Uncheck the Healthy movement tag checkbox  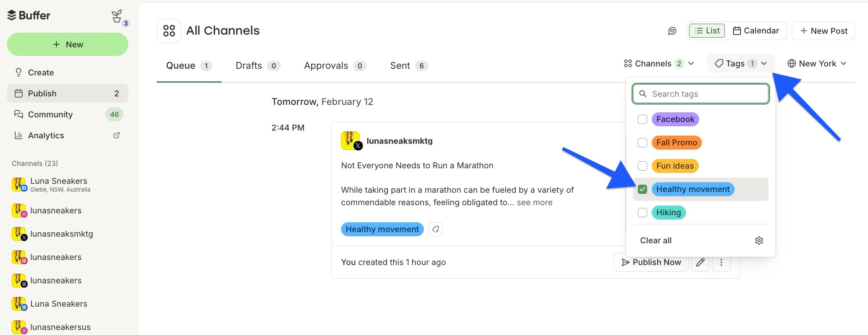(642, 189)
